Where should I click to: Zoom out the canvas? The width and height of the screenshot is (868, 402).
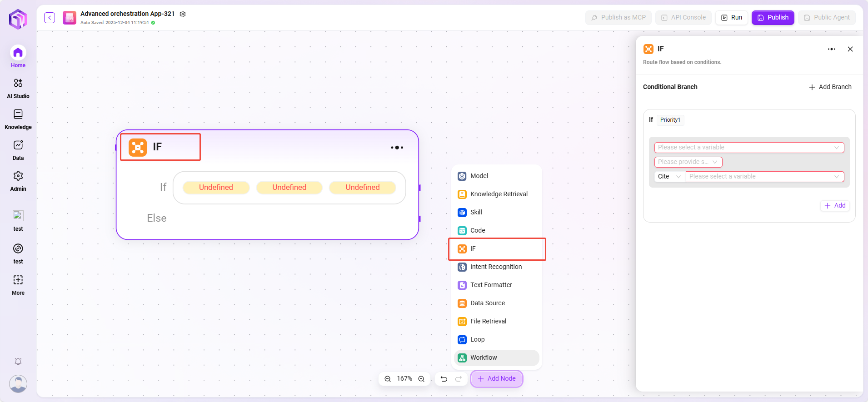[x=388, y=379]
